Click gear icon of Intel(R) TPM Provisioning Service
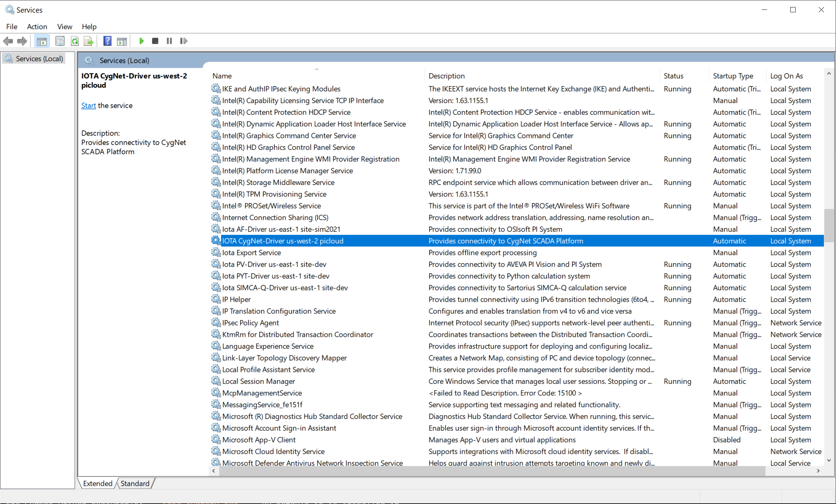 [x=216, y=194]
